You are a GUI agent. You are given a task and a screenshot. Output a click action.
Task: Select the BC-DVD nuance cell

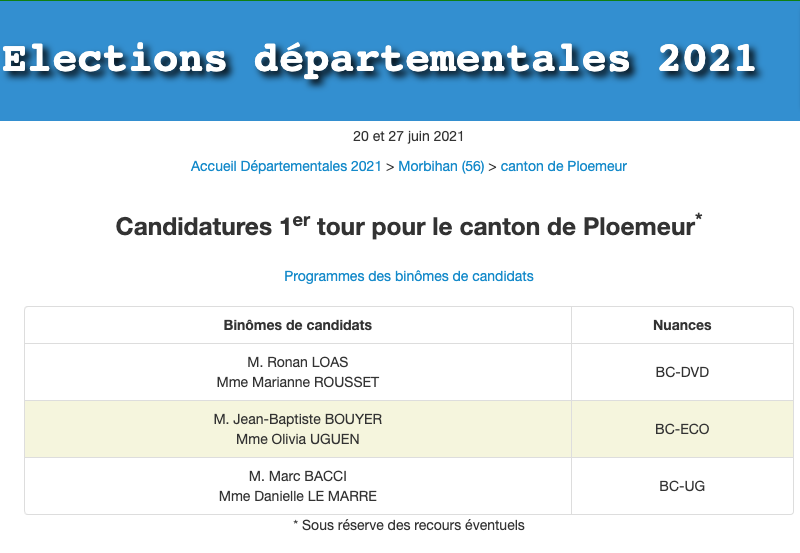pyautogui.click(x=682, y=372)
